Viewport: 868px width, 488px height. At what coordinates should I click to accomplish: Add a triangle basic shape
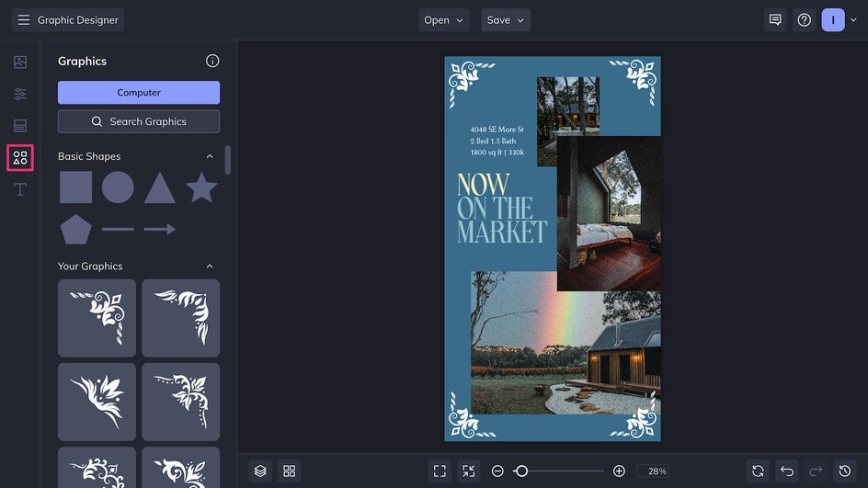tap(160, 187)
